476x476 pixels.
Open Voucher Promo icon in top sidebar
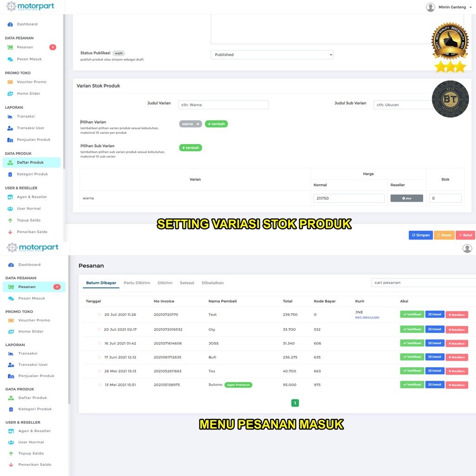pyautogui.click(x=10, y=82)
